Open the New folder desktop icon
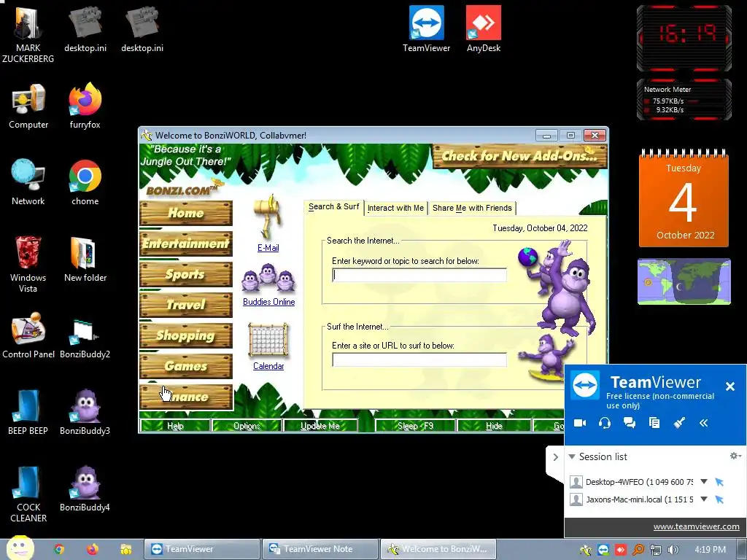The height and width of the screenshot is (560, 747). click(85, 259)
